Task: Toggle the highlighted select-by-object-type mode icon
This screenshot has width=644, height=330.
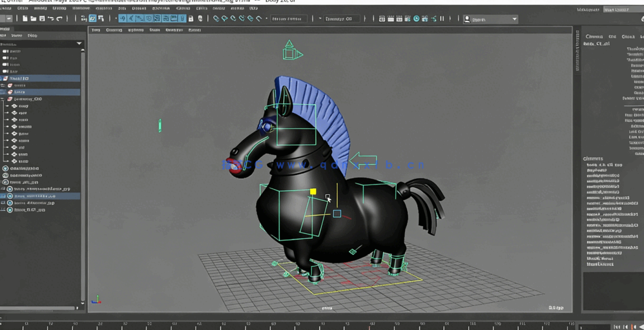Action: coord(92,19)
